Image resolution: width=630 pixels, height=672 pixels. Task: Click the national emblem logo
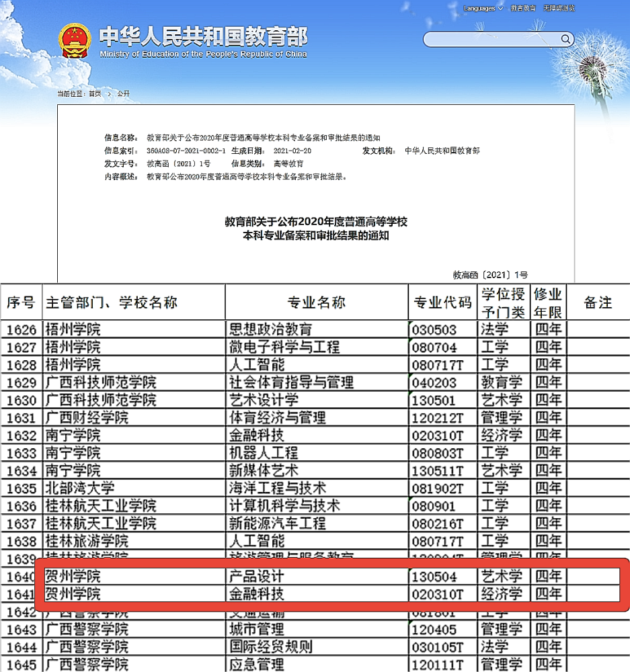[x=75, y=41]
